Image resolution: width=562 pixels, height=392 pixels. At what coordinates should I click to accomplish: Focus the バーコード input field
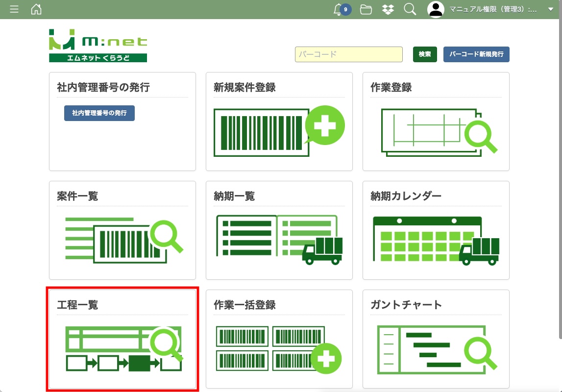(x=348, y=54)
